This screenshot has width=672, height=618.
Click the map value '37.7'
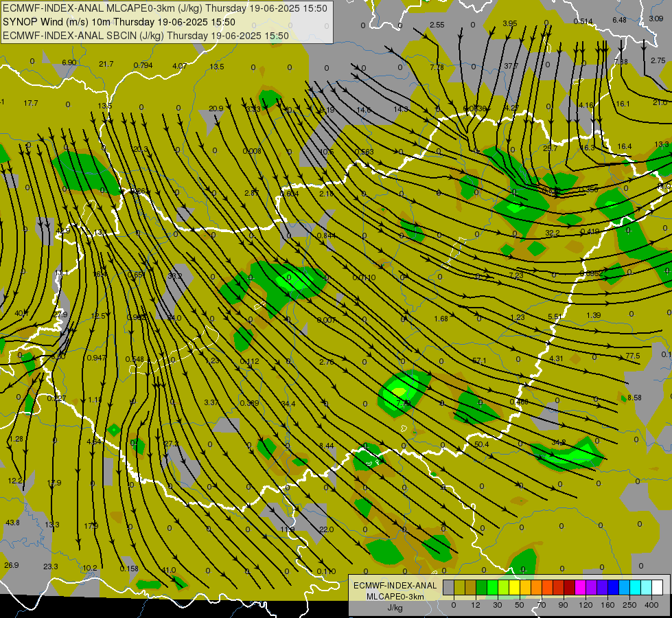click(x=511, y=66)
